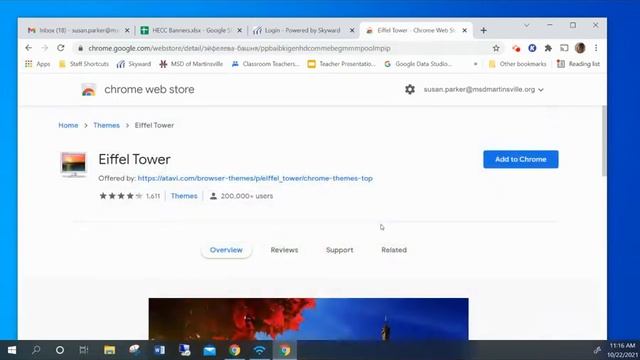Open the Extensions puzzle piece menu
This screenshot has width=640, height=360.
(x=548, y=48)
